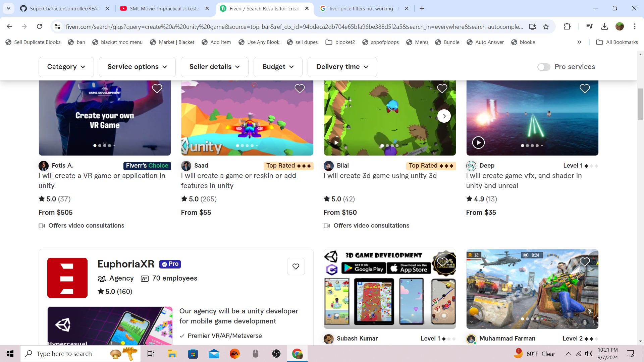The image size is (644, 362).
Task: Switch to SuperCharacterController GitHub tab
Action: 64,8
